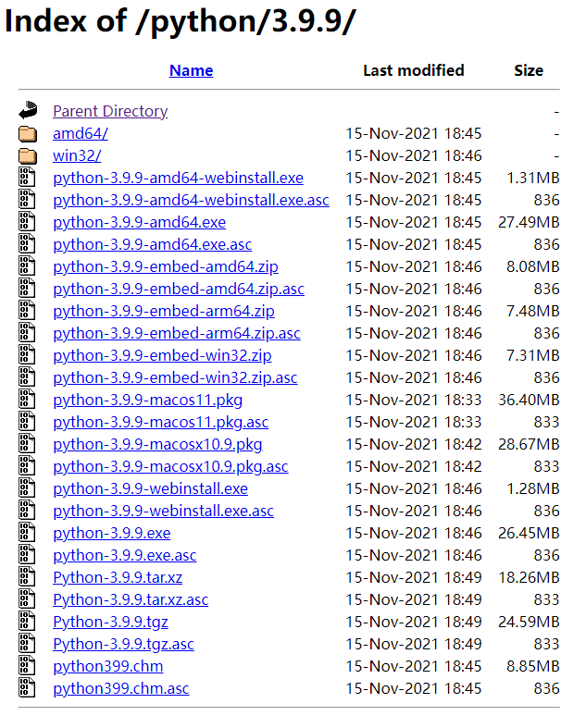
Task: Open the python-3.9.9-webinstall.exe.asc link
Action: [163, 511]
